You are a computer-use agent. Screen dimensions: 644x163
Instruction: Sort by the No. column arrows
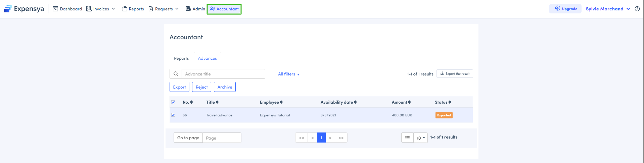point(191,102)
